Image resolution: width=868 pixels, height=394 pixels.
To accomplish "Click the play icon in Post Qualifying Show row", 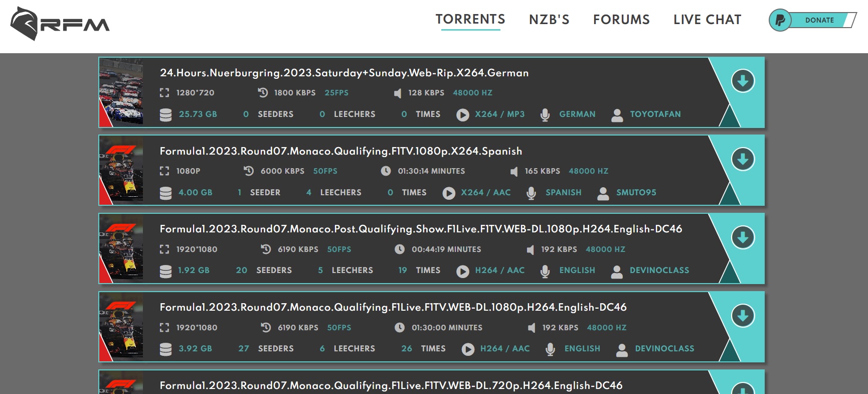I will pyautogui.click(x=463, y=271).
